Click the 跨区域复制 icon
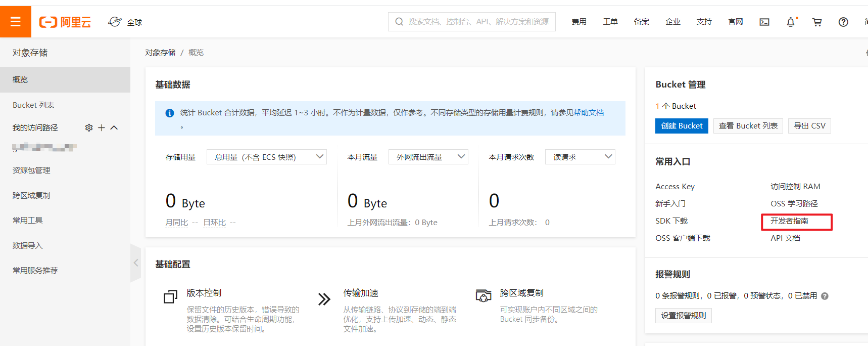This screenshot has width=868, height=346. coord(484,295)
